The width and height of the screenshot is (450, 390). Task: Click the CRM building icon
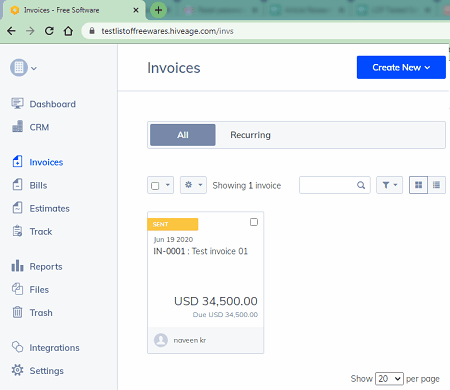pyautogui.click(x=17, y=127)
